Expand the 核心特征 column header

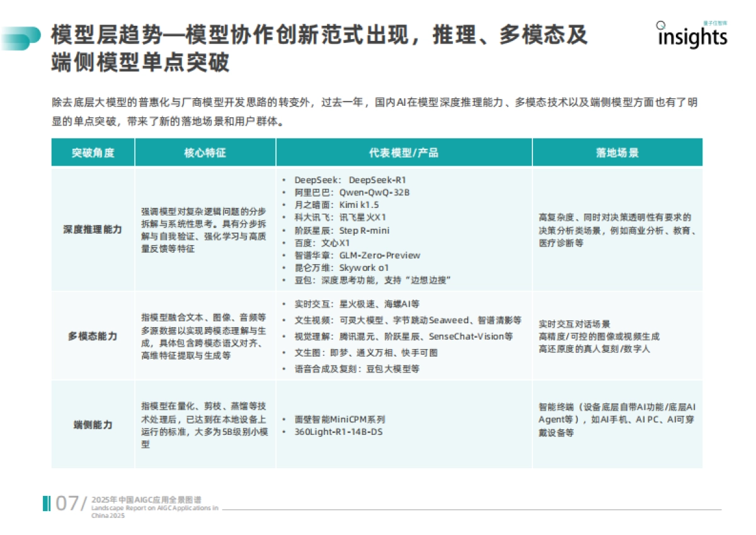click(x=207, y=152)
